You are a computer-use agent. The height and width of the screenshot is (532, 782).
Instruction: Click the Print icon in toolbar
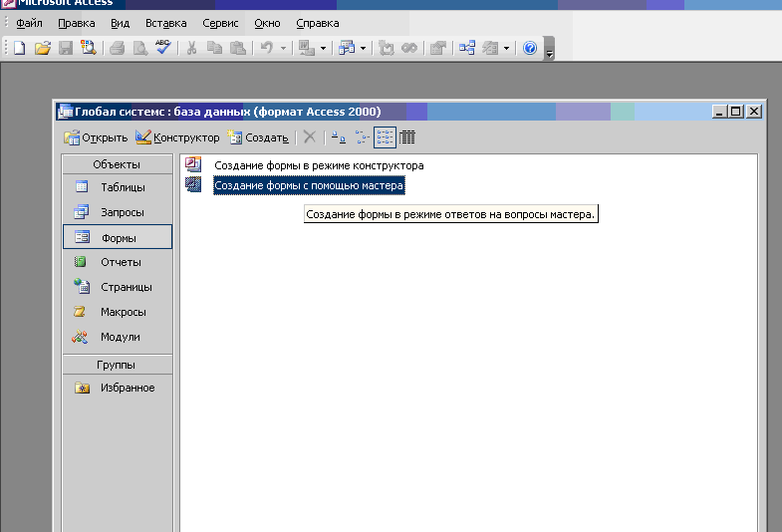[x=118, y=48]
